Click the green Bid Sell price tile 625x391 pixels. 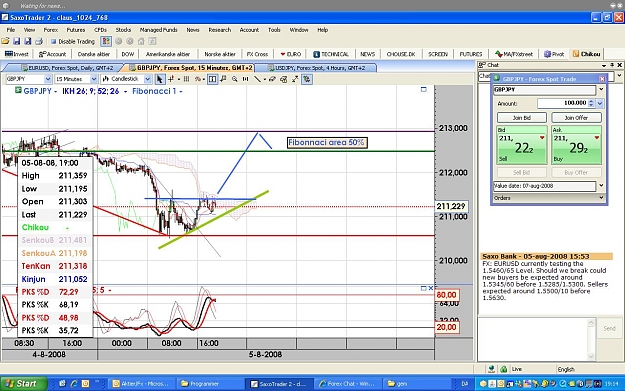coord(522,145)
